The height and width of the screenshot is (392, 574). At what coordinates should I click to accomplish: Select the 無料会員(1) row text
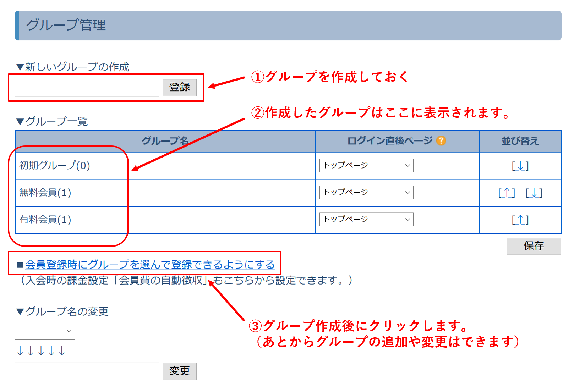(x=45, y=193)
